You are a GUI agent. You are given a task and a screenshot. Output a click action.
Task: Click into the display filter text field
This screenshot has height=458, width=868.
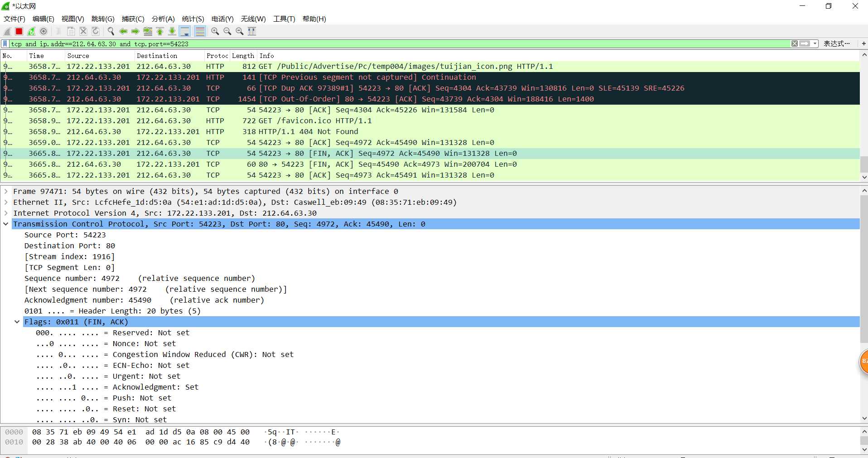click(x=399, y=44)
